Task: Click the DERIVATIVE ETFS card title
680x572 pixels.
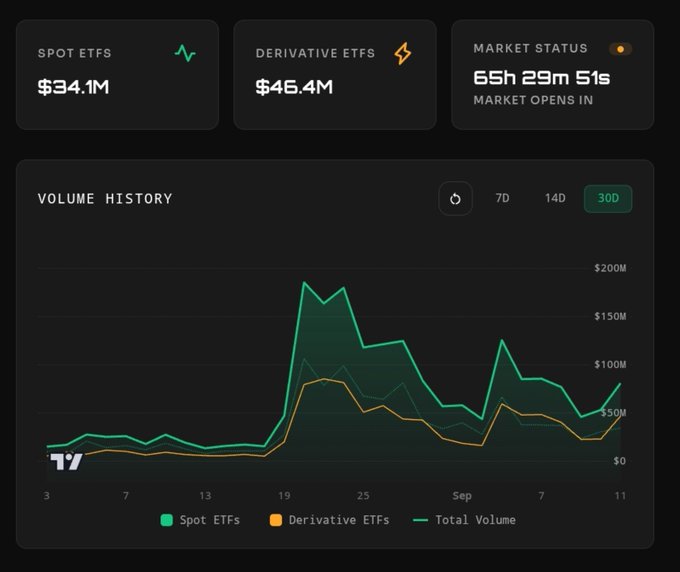Action: click(x=315, y=53)
